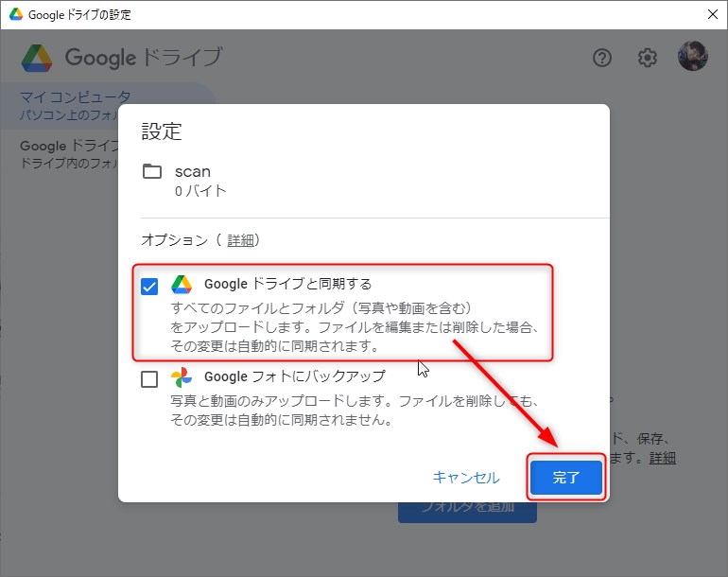Click the help question mark icon
728x577 pixels.
[602, 58]
